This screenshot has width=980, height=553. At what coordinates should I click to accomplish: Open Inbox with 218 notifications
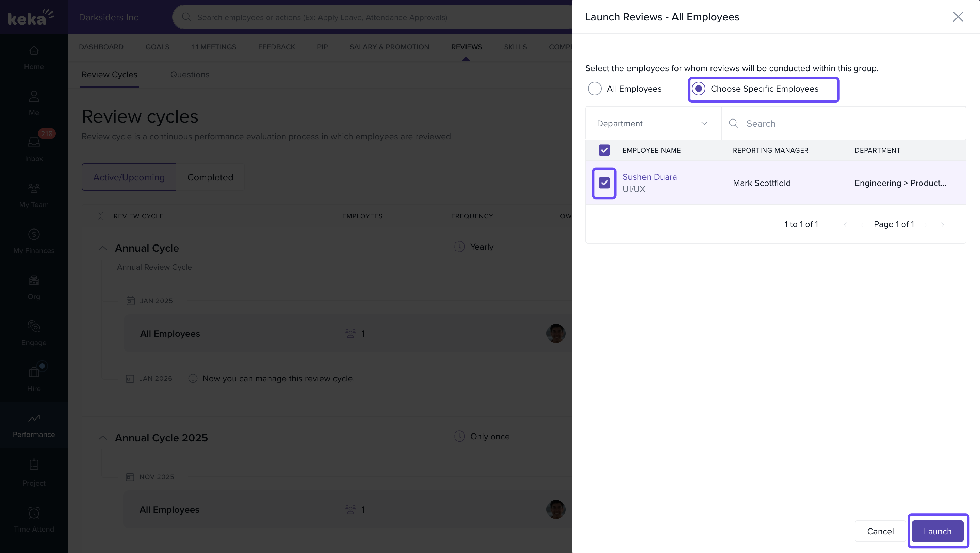click(x=34, y=148)
